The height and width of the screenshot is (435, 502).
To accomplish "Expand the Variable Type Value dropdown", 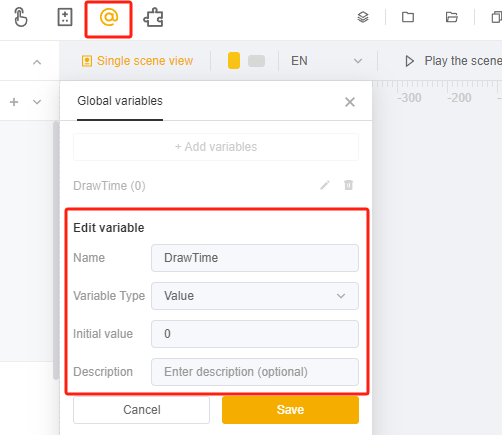I will coord(255,296).
